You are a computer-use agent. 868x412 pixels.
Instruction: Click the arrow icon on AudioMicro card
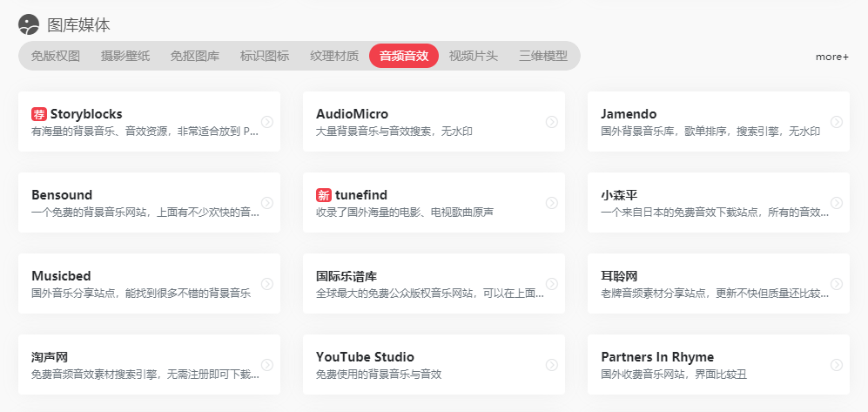point(552,122)
